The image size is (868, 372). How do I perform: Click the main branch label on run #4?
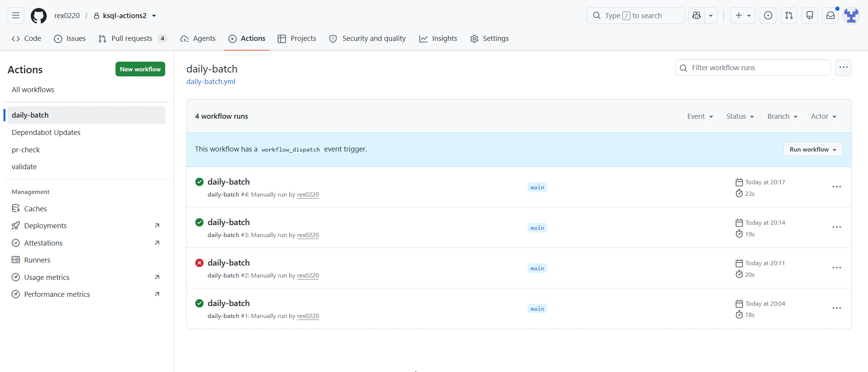click(537, 187)
